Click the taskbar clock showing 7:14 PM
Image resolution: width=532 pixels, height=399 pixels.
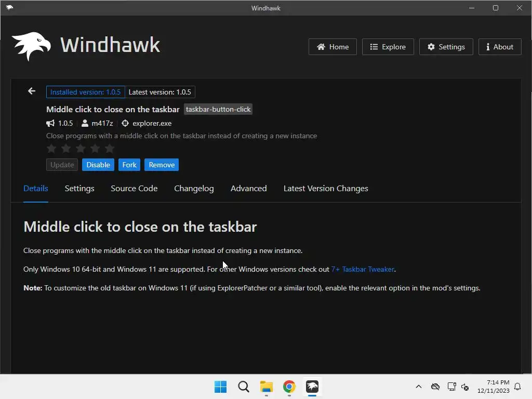click(x=494, y=387)
